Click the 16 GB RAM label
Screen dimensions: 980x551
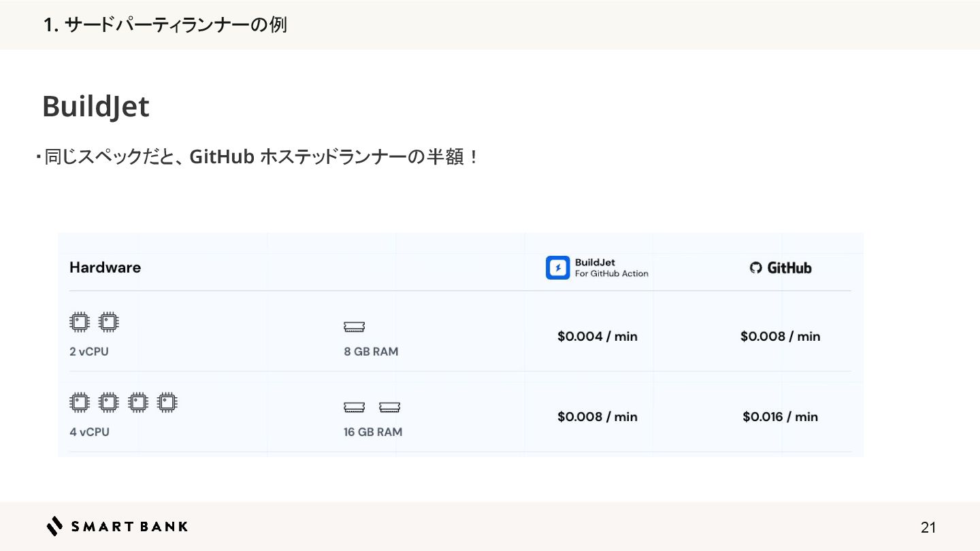click(x=372, y=432)
